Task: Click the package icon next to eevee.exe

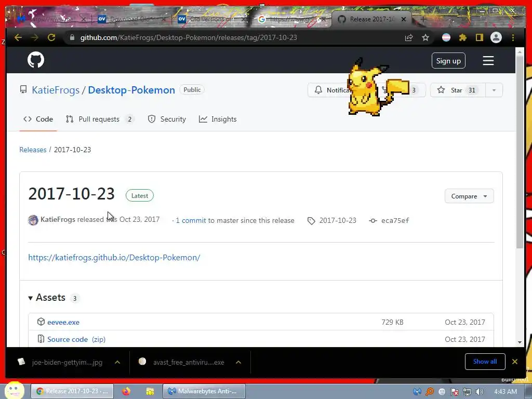Action: coord(41,322)
